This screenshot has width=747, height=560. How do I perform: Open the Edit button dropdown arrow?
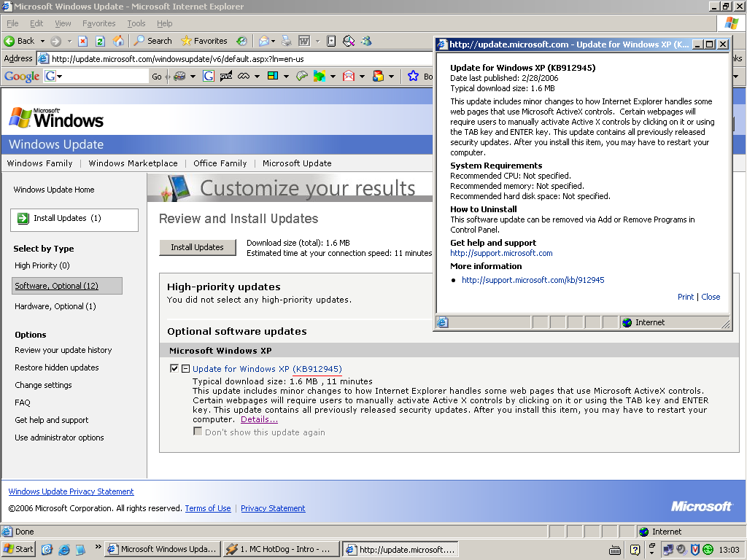click(317, 42)
